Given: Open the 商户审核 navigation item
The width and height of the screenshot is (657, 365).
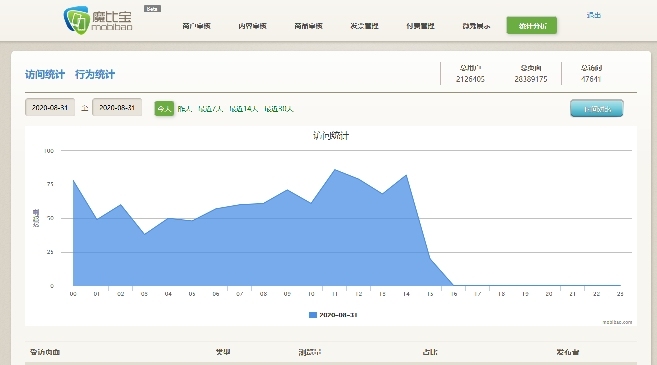Looking at the screenshot, I should (x=196, y=26).
